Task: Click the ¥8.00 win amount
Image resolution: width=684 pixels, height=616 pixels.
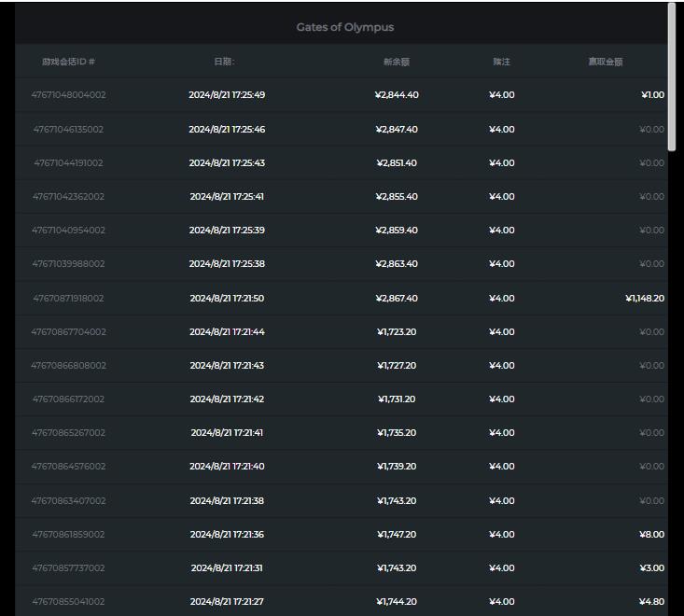Action: pos(651,535)
